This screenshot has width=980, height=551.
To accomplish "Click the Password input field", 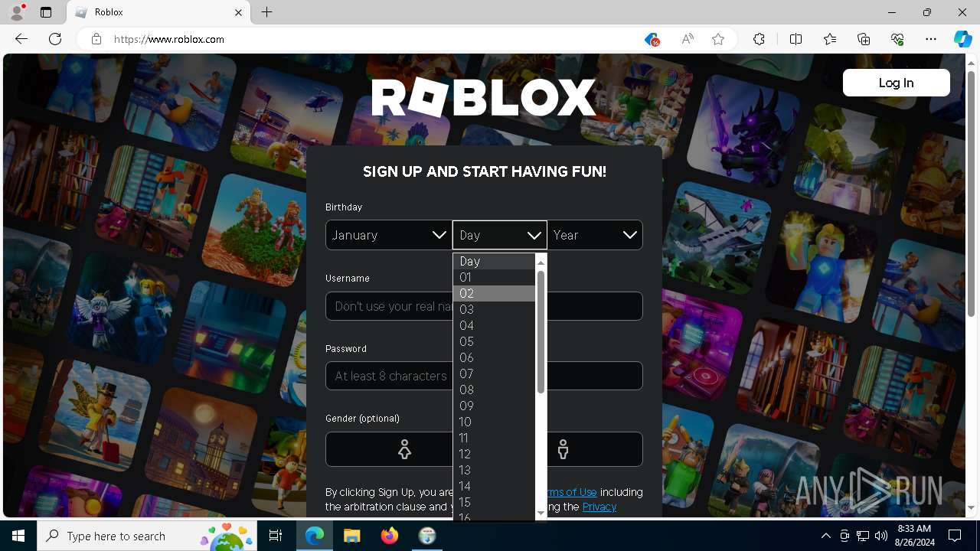I will point(484,376).
